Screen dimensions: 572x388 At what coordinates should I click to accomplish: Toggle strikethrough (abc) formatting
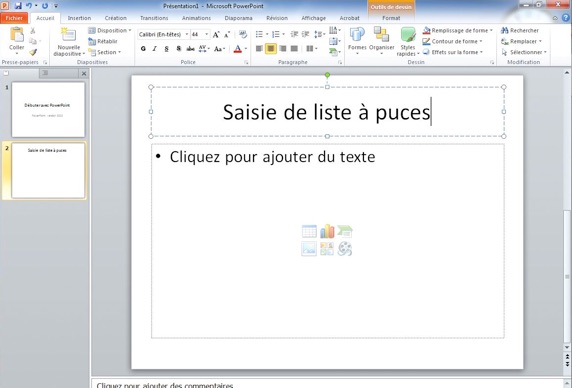pyautogui.click(x=190, y=48)
